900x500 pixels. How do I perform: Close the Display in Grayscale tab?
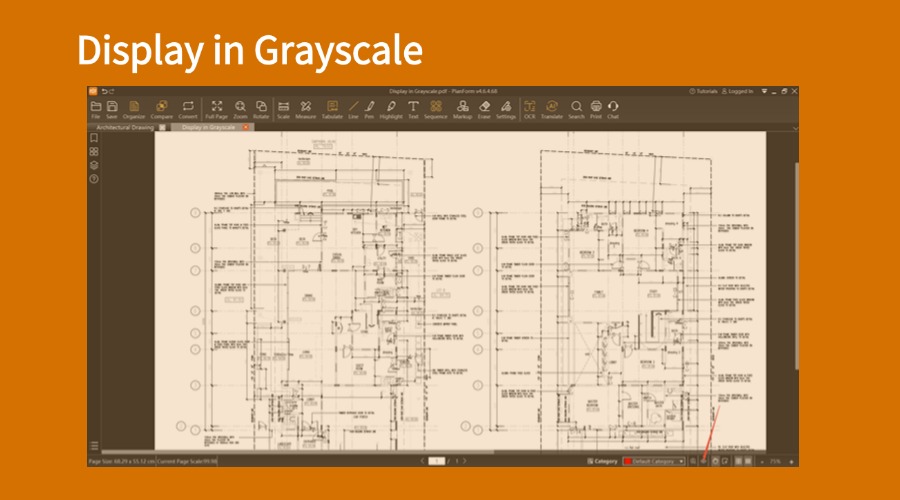click(x=246, y=127)
